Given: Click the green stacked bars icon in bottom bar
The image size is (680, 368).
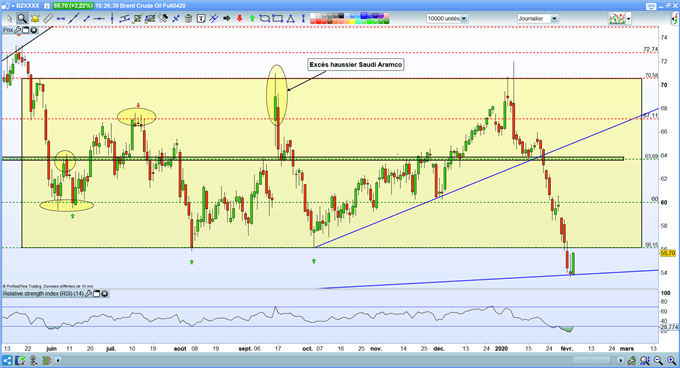Looking at the screenshot, I should click(x=46, y=360).
